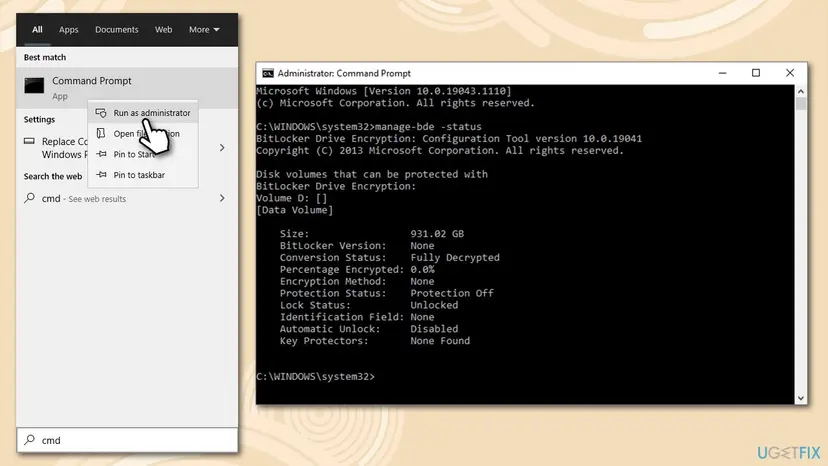Switch to the Web search tab
828x466 pixels.
click(x=163, y=30)
